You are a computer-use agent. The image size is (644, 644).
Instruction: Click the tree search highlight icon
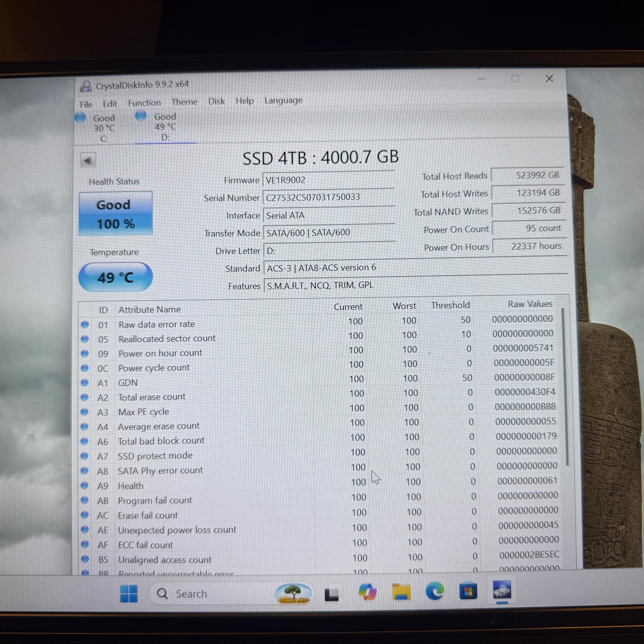coord(293,593)
